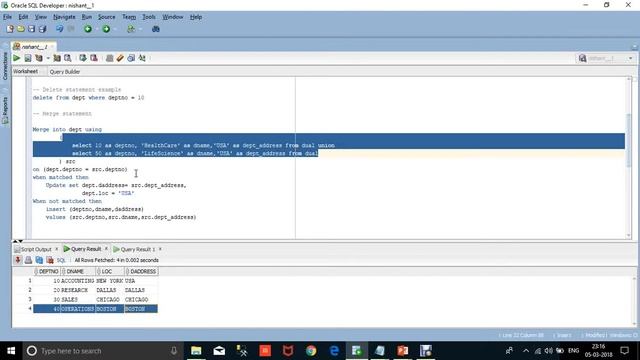
Task: Sort by the LOC column header
Action: pyautogui.click(x=110, y=271)
